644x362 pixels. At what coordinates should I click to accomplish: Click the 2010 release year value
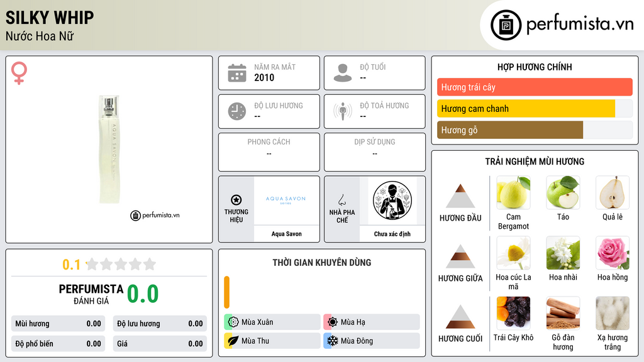tap(264, 77)
